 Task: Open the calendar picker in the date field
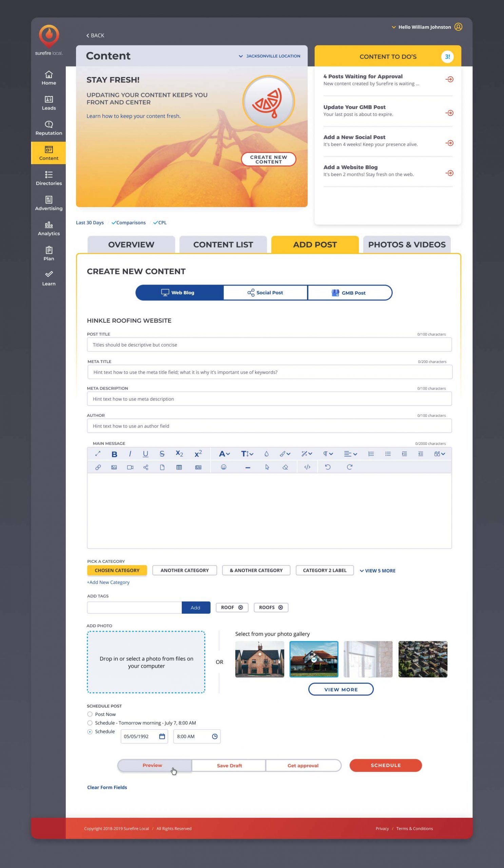point(162,736)
